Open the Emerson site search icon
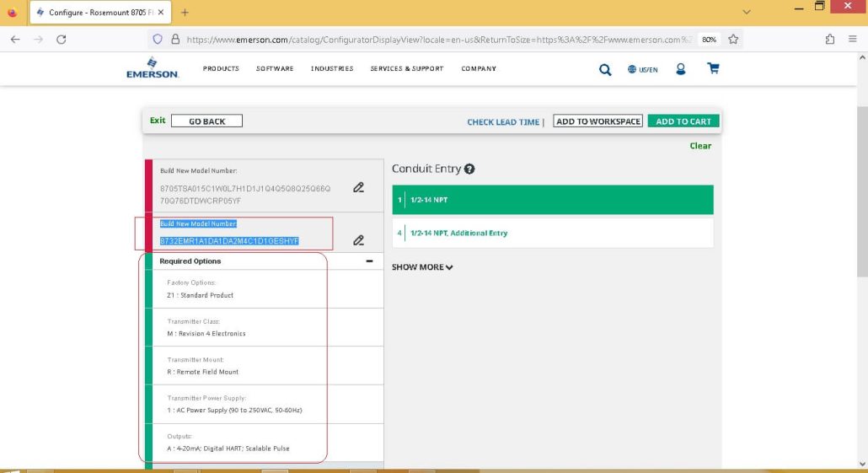This screenshot has width=868, height=473. (x=605, y=70)
